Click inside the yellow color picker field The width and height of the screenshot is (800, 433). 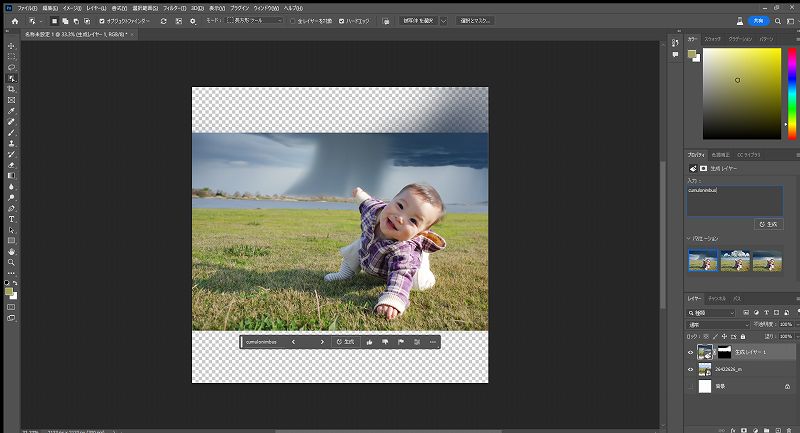(x=742, y=93)
